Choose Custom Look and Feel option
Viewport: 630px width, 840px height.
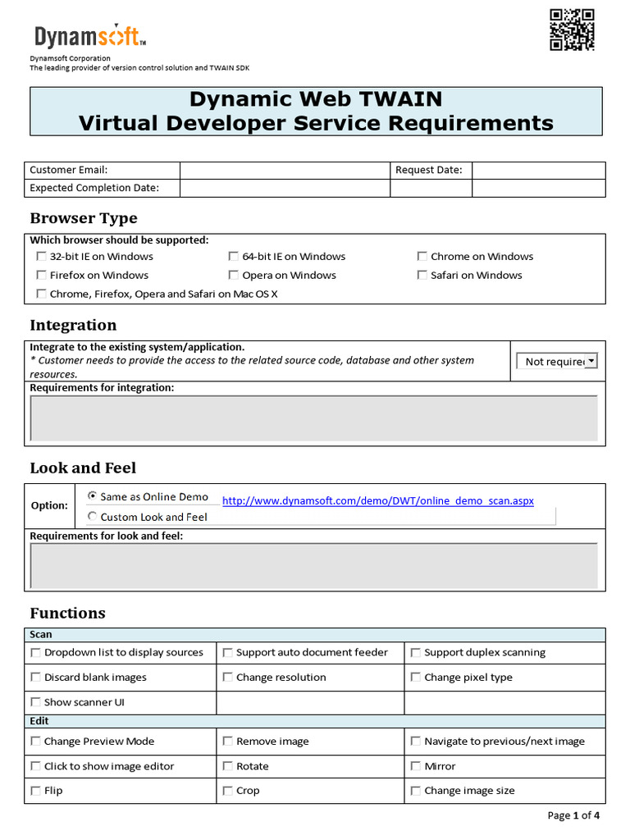pos(92,517)
